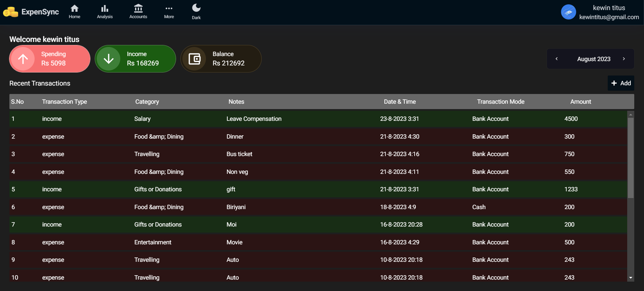Click the Cash transaction mode cell

coord(479,207)
